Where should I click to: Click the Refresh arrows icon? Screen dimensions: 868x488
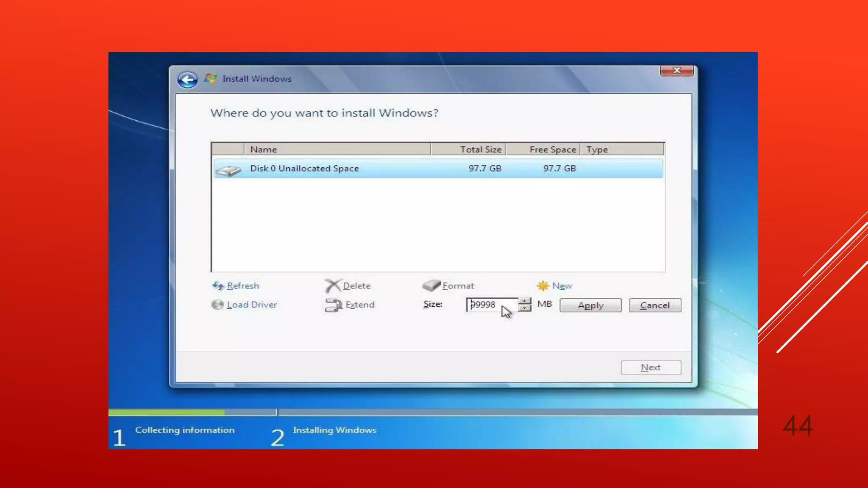(x=218, y=286)
